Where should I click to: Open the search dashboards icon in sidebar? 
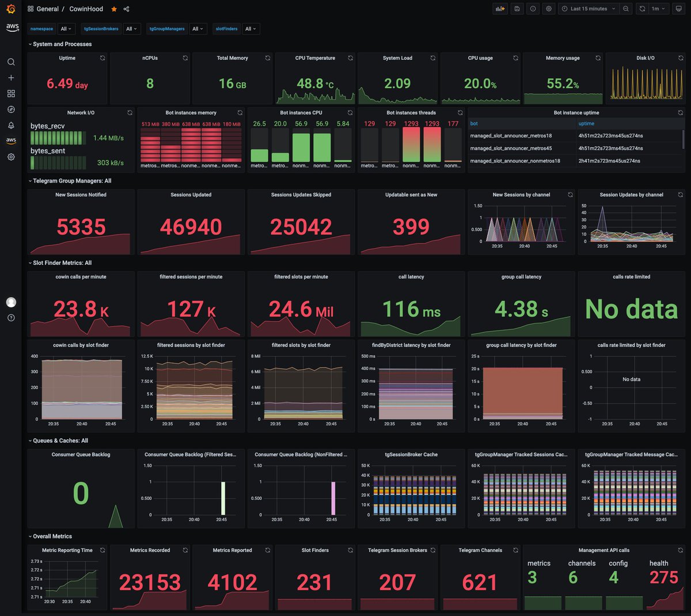click(11, 62)
